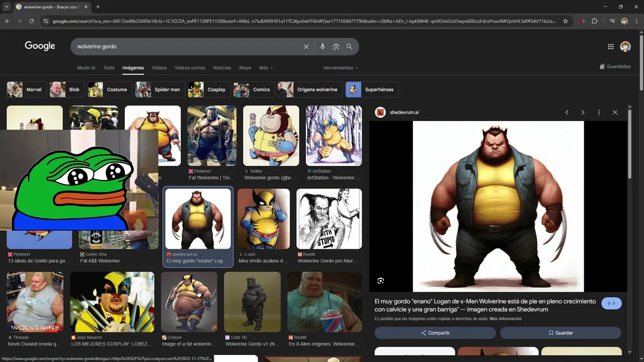The image size is (644, 362).
Task: Expand the Herramientas dropdown
Action: point(341,68)
